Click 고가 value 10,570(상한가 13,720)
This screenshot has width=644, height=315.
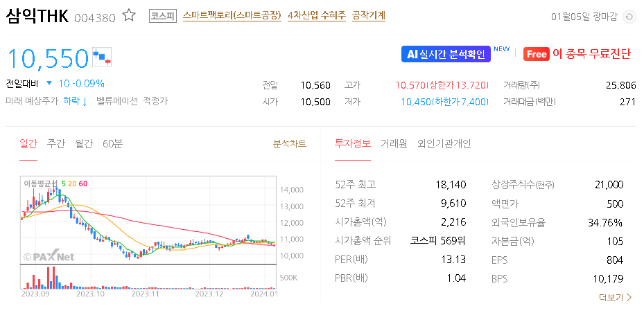click(442, 85)
